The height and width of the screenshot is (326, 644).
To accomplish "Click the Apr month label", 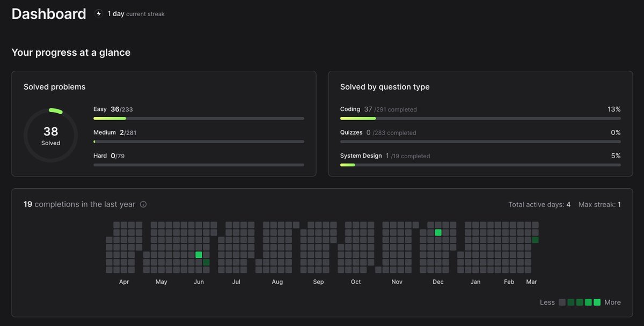I will click(x=124, y=282).
